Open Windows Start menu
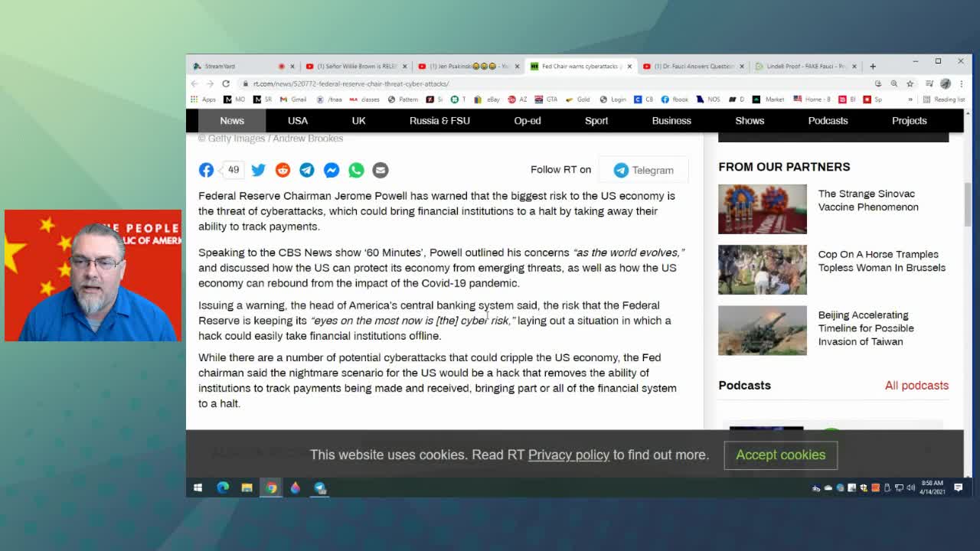The height and width of the screenshot is (551, 980). click(198, 487)
